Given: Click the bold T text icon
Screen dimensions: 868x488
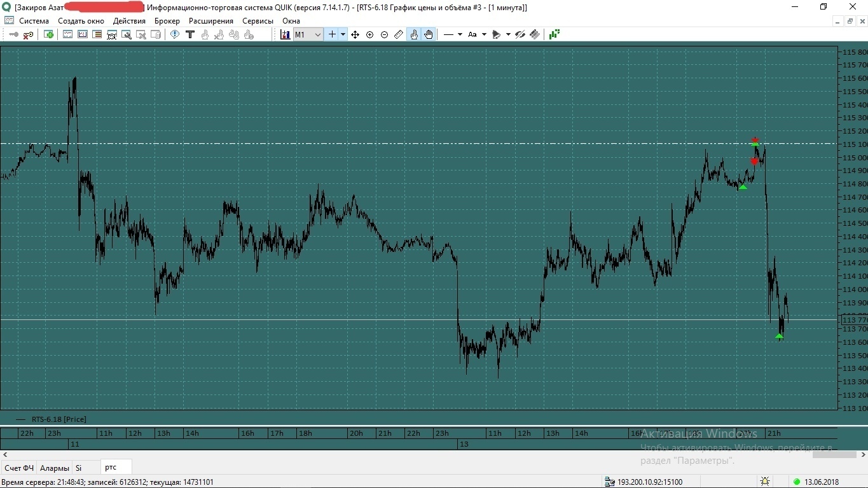Looking at the screenshot, I should [x=189, y=34].
